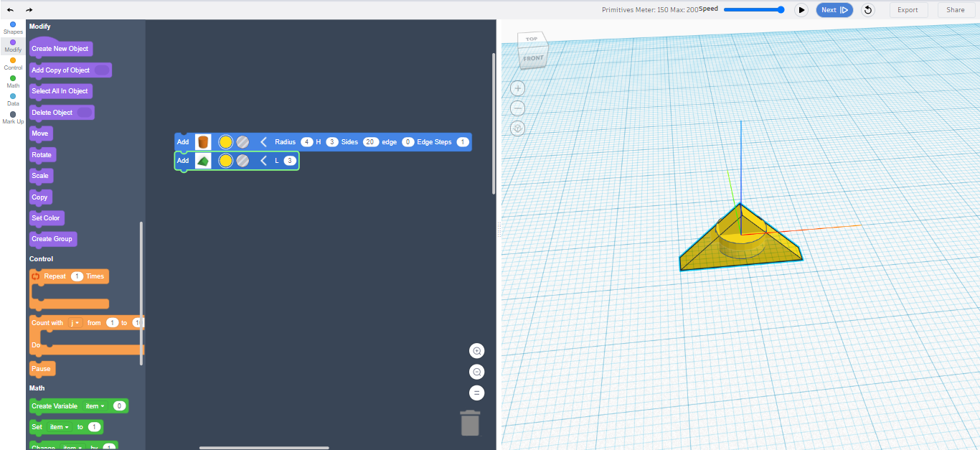Select the Rotate block
Viewport: 980px width, 450px height.
[x=42, y=155]
